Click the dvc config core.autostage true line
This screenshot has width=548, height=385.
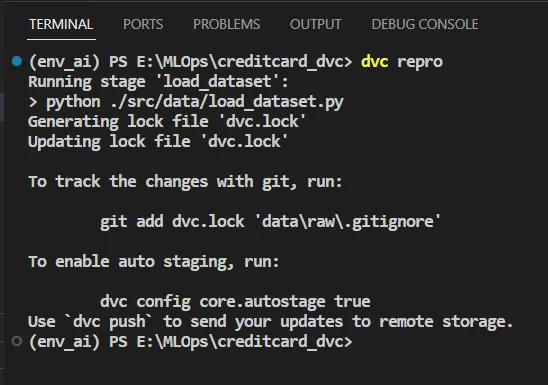[235, 302]
